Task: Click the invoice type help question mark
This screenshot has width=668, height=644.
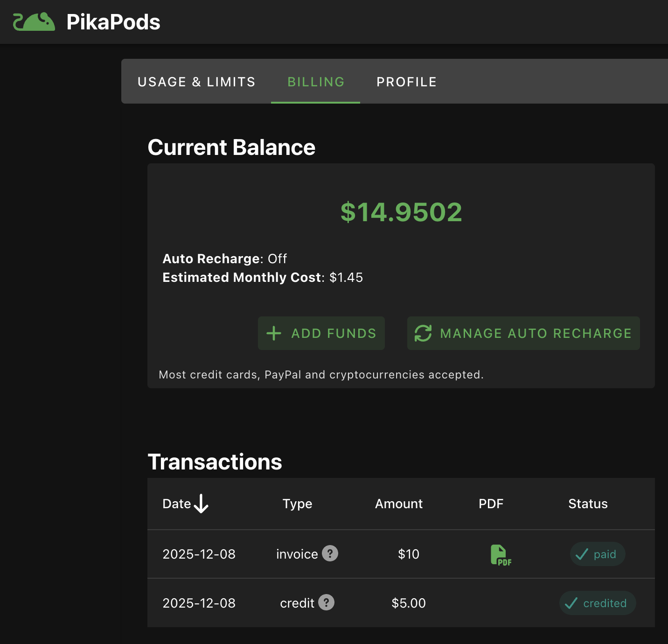Action: click(330, 553)
